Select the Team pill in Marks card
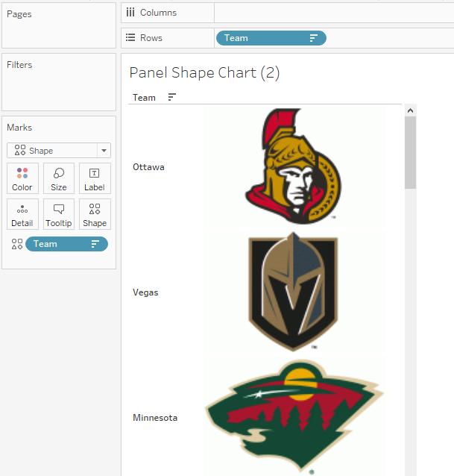 click(66, 244)
